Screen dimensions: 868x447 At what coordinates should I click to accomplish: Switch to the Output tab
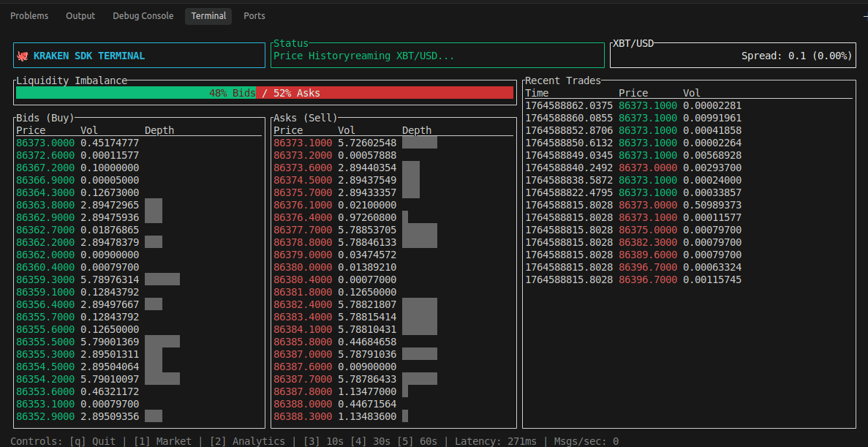click(80, 16)
